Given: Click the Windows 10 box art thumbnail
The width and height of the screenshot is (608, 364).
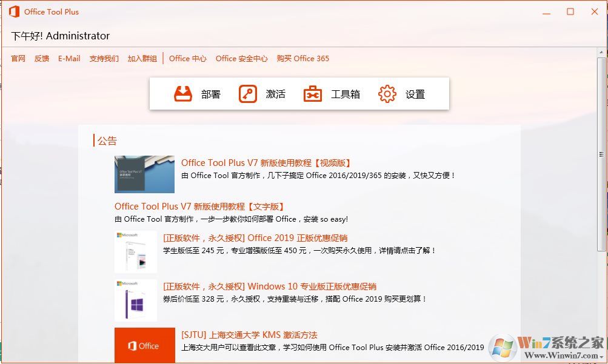Looking at the screenshot, I should coord(135,299).
